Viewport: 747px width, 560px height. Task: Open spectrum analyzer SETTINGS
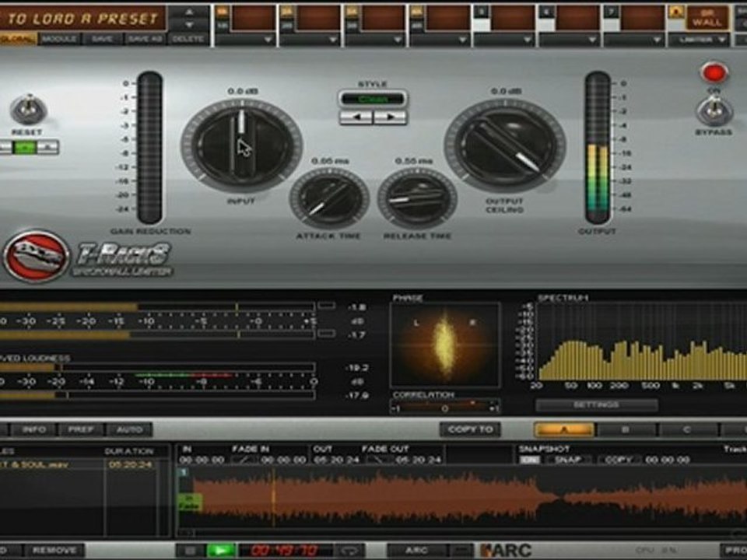(597, 405)
